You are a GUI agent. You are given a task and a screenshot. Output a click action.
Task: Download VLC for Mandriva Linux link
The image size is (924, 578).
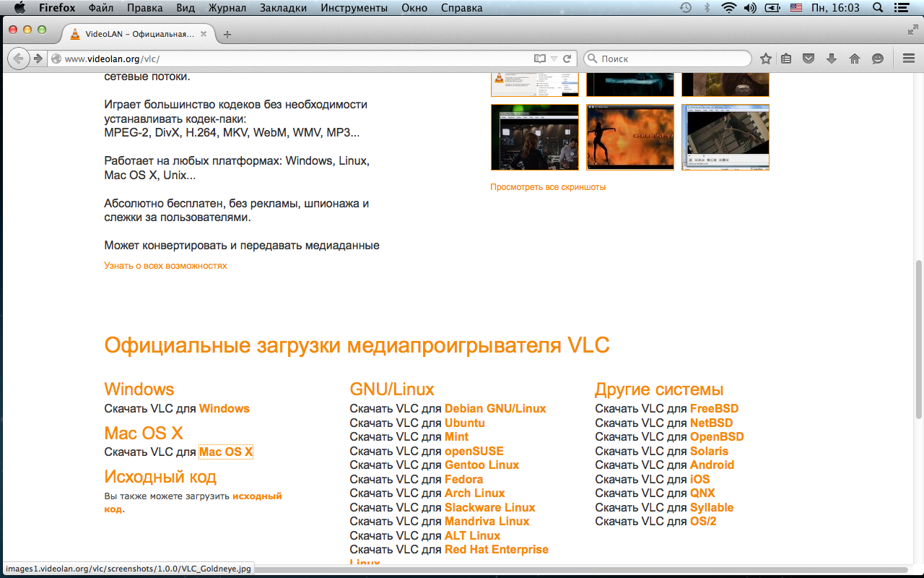coord(487,522)
